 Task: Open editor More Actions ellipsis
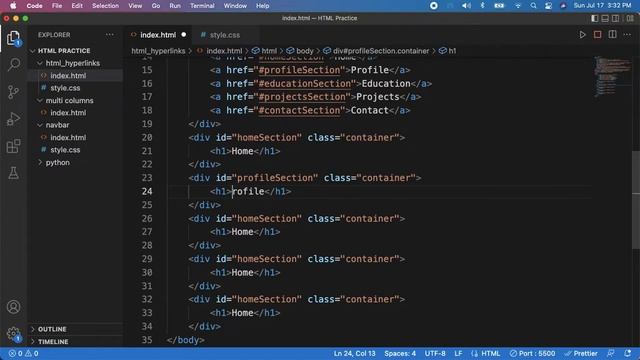click(627, 35)
